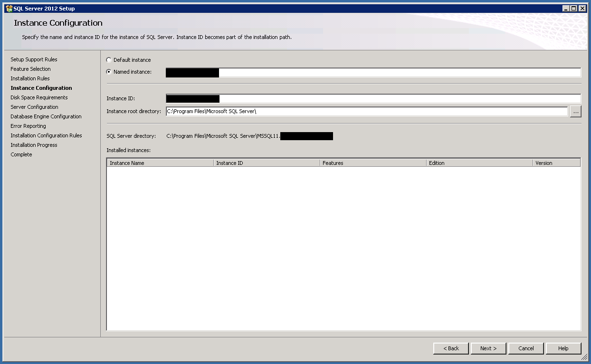Select Installation Progress step in sidebar
The height and width of the screenshot is (364, 591).
[34, 145]
